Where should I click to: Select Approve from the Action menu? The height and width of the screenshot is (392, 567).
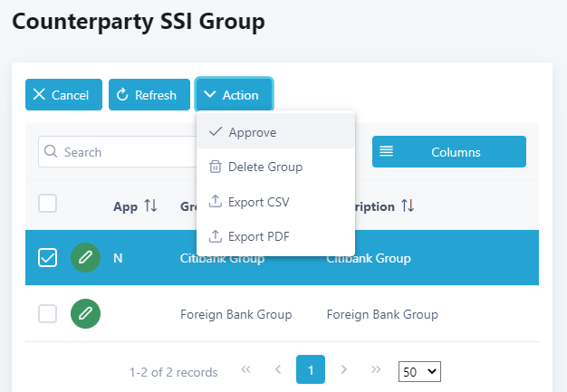pos(252,132)
